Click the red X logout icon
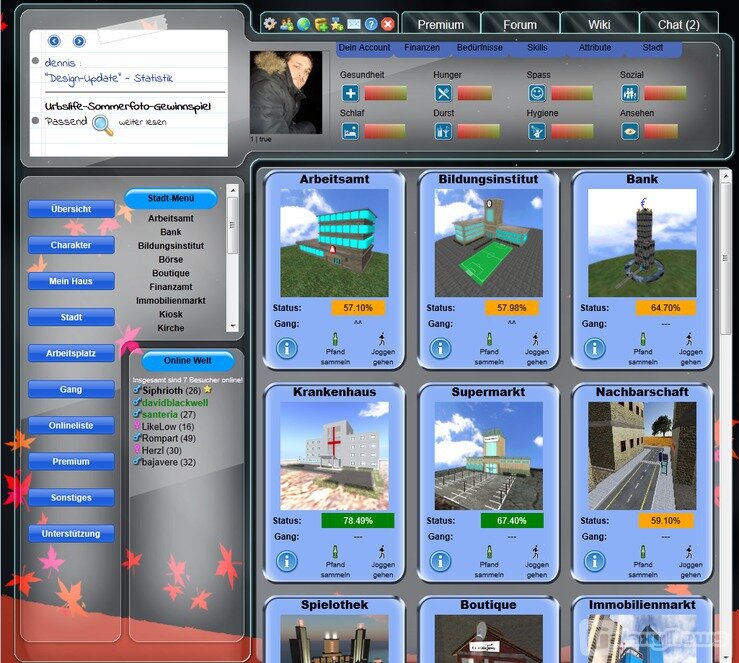This screenshot has height=663, width=739. [388, 24]
